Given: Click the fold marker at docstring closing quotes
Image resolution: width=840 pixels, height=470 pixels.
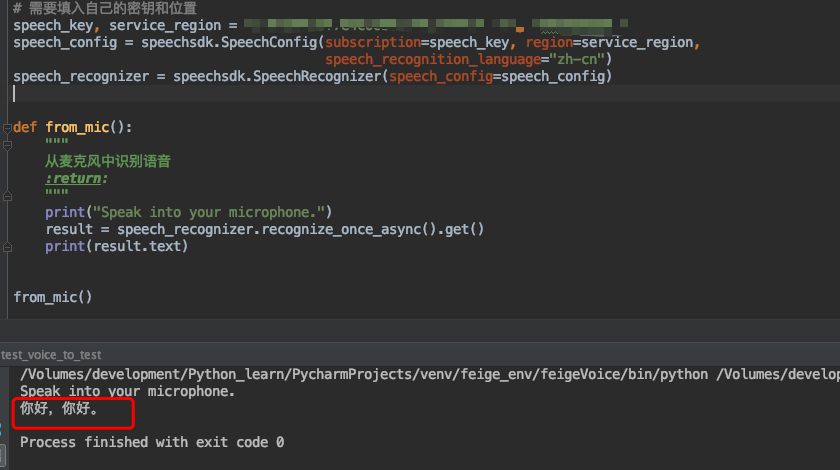Looking at the screenshot, I should click(x=7, y=196).
